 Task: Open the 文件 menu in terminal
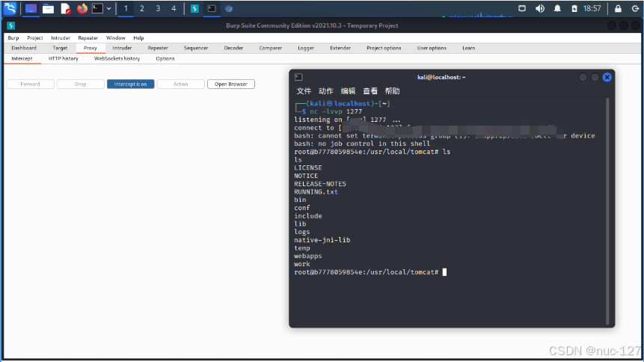304,91
